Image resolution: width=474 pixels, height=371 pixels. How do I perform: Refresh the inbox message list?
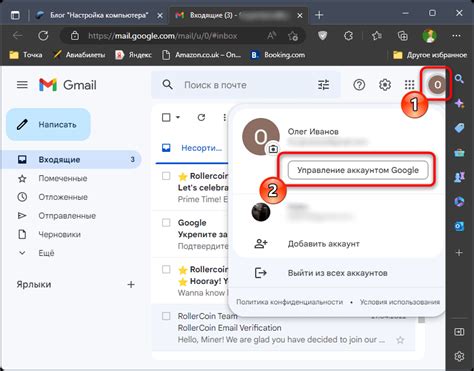[201, 117]
